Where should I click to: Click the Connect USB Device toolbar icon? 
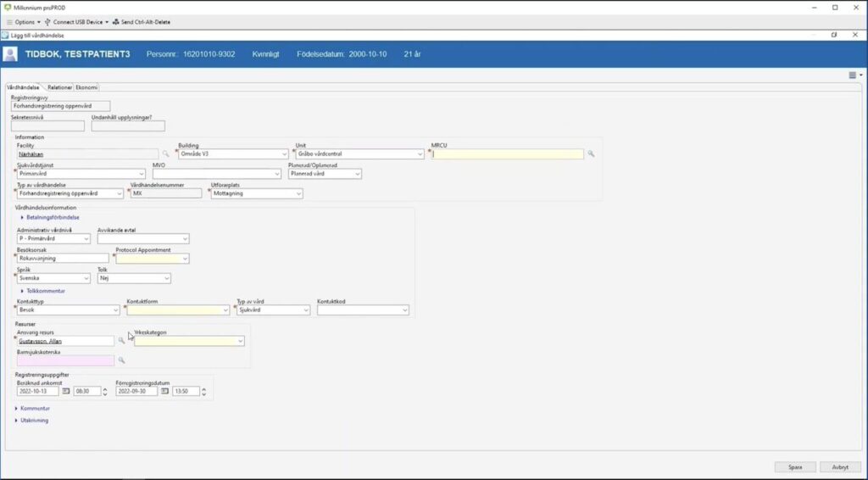pyautogui.click(x=47, y=21)
